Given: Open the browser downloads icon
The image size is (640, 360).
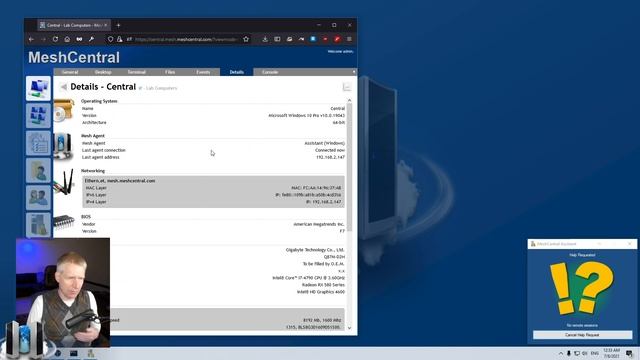Looking at the screenshot, I should coord(265,39).
